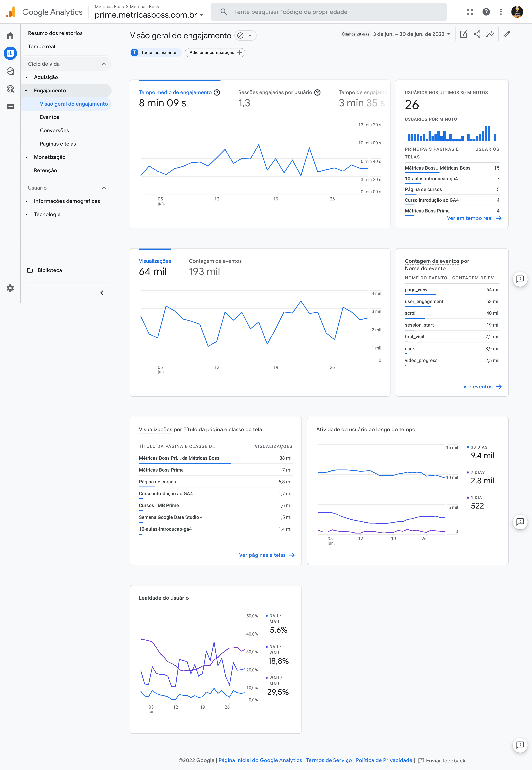This screenshot has height=770, width=532.
Task: Open the Eventos menu item under Engajamento
Action: coord(49,117)
